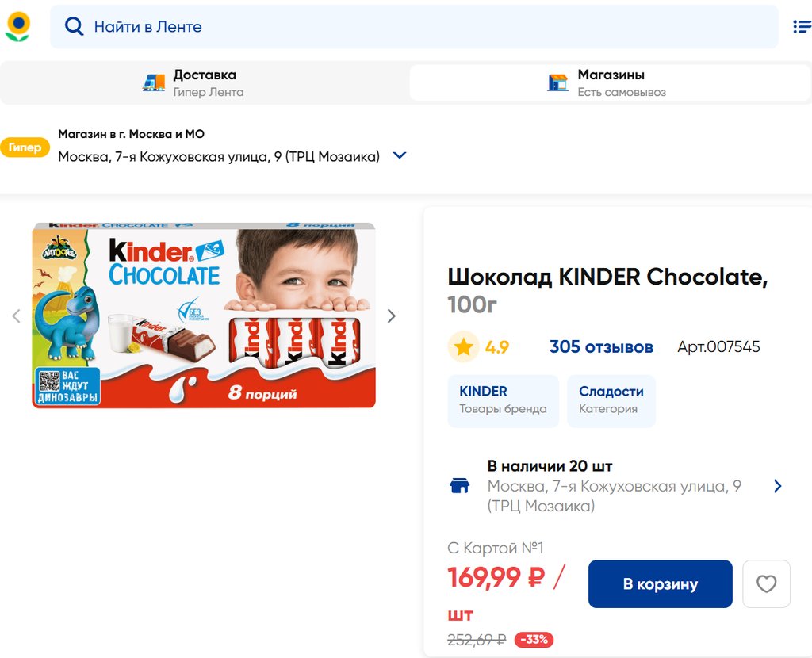
Task: Click the search magnifier icon
Action: click(x=74, y=26)
